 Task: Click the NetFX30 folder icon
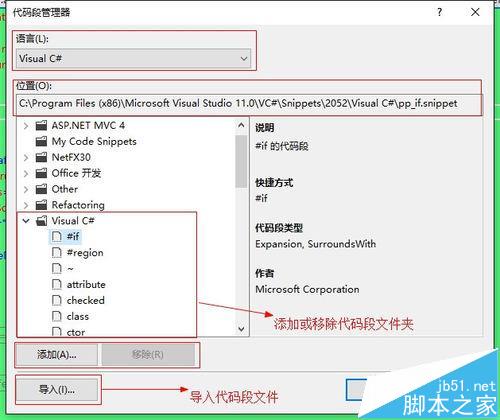click(41, 157)
